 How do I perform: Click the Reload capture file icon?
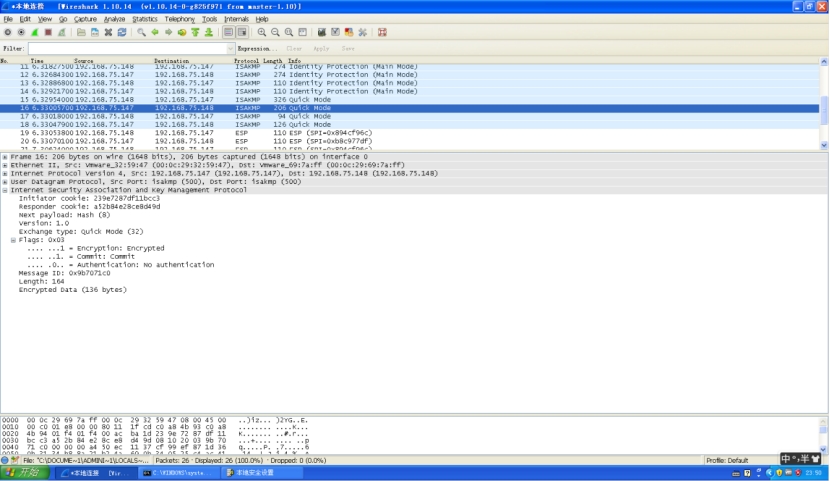[122, 32]
